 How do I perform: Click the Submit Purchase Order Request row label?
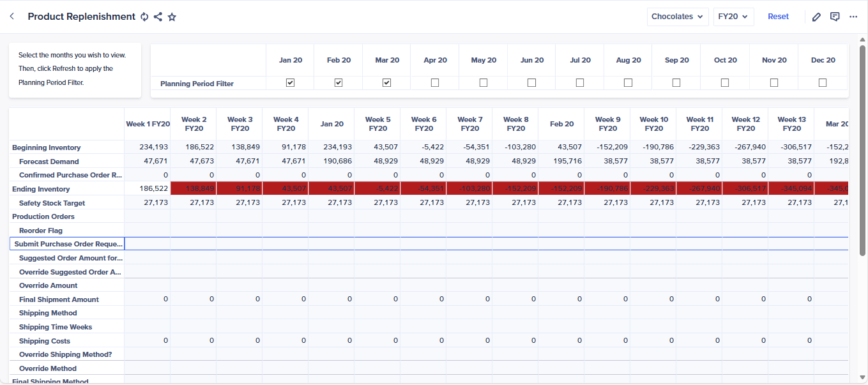click(68, 244)
